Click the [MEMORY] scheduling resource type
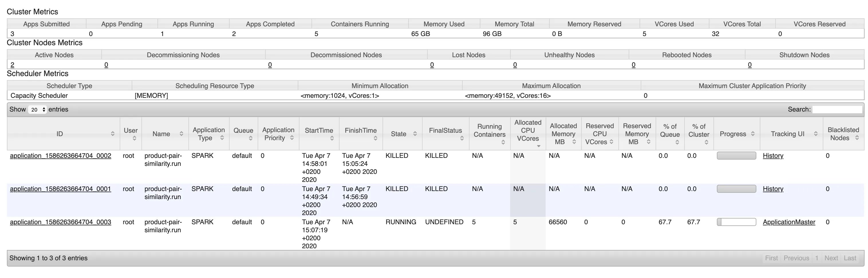The image size is (868, 278). (x=151, y=96)
